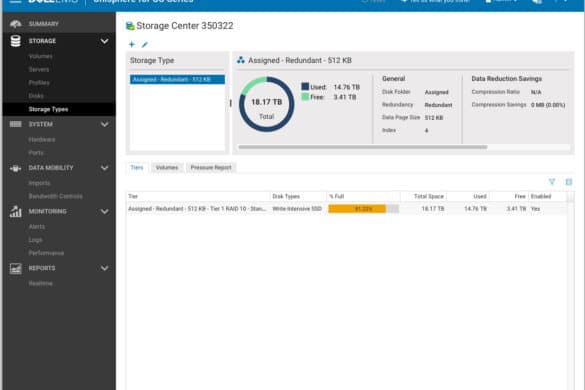Screen dimensions: 585x390
Task: Click the Storage database icon in sidebar
Action: pyautogui.click(x=16, y=41)
